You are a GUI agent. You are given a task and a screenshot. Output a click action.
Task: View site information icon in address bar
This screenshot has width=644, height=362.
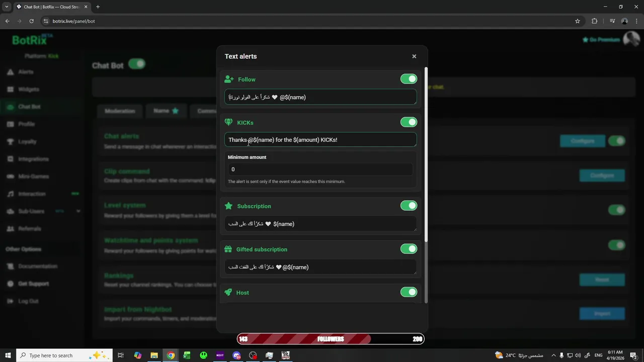pos(46,21)
